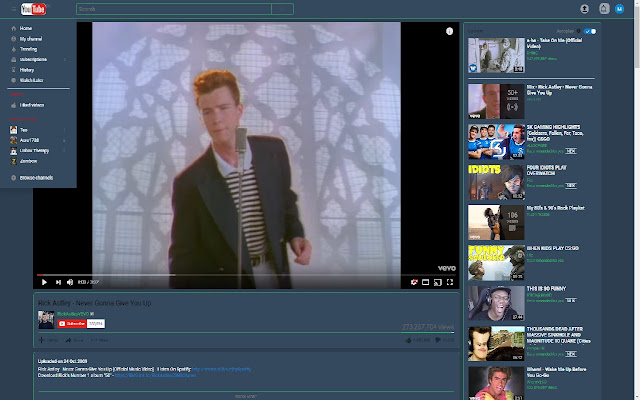Viewport: 640px width, 400px height.
Task: Click Show more under description
Action: 246,396
